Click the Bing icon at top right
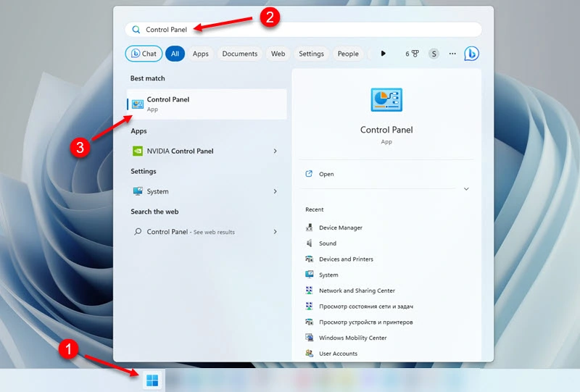The image size is (580, 392). [x=472, y=54]
